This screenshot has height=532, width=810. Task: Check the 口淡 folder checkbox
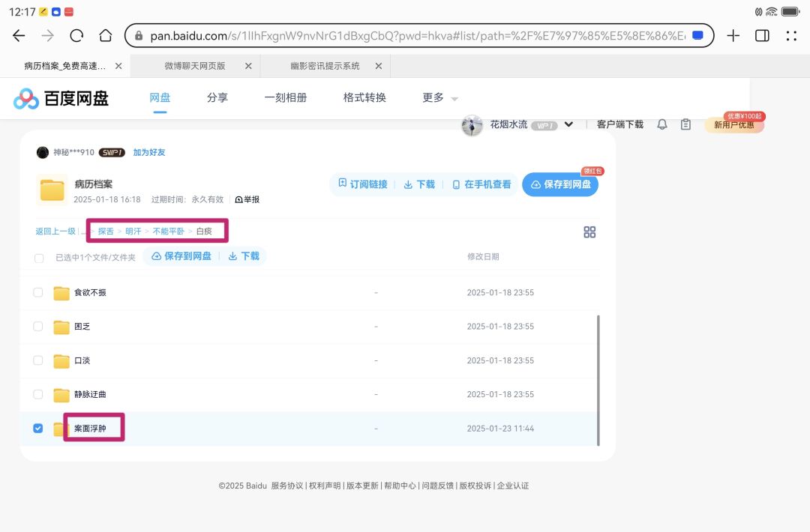tap(38, 360)
